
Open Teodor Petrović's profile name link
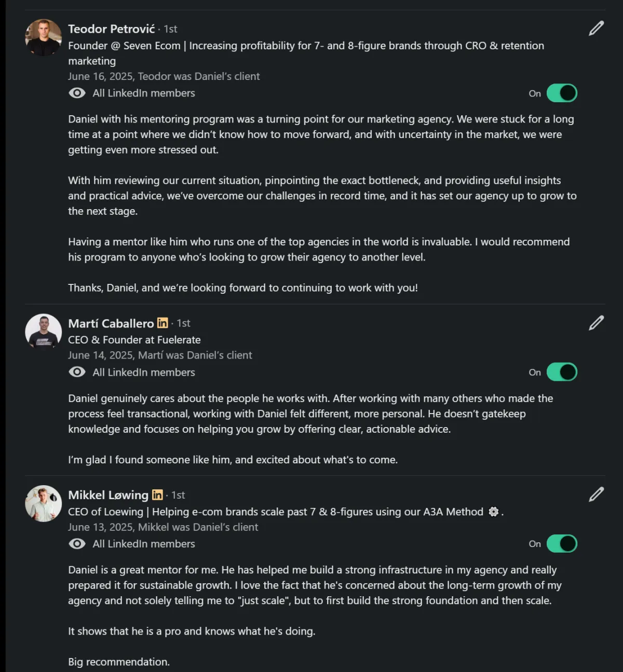point(111,29)
